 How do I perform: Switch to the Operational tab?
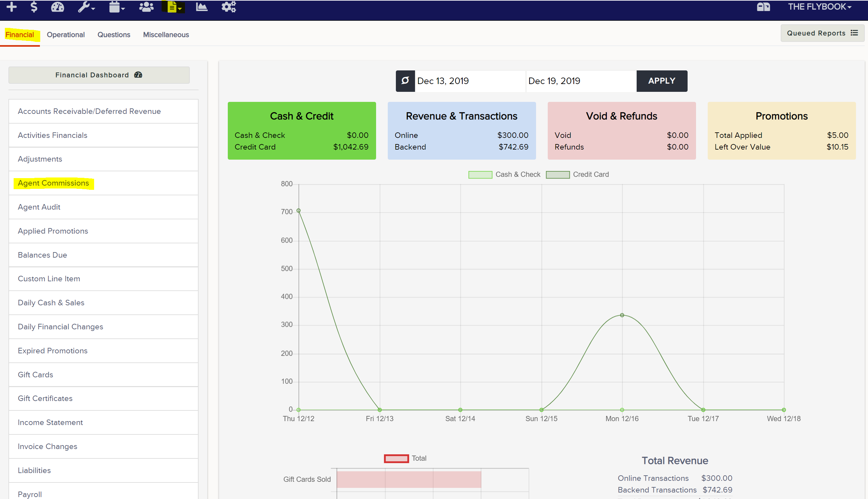tap(66, 35)
